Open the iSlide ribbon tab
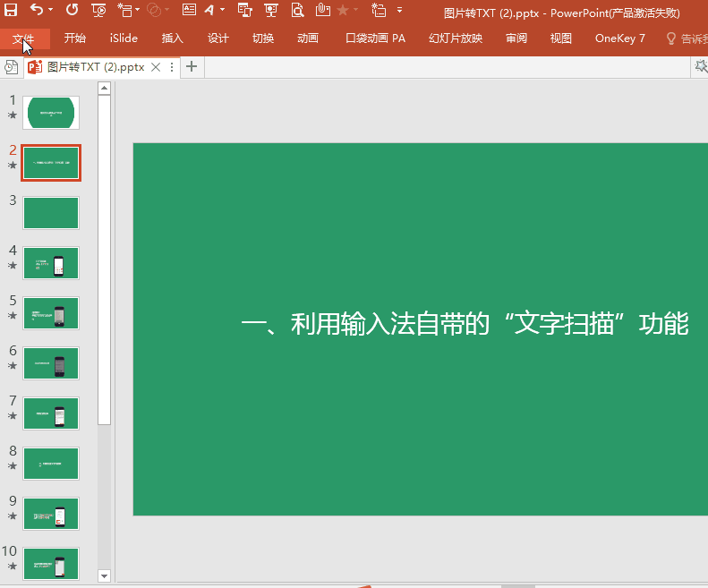 [x=124, y=38]
